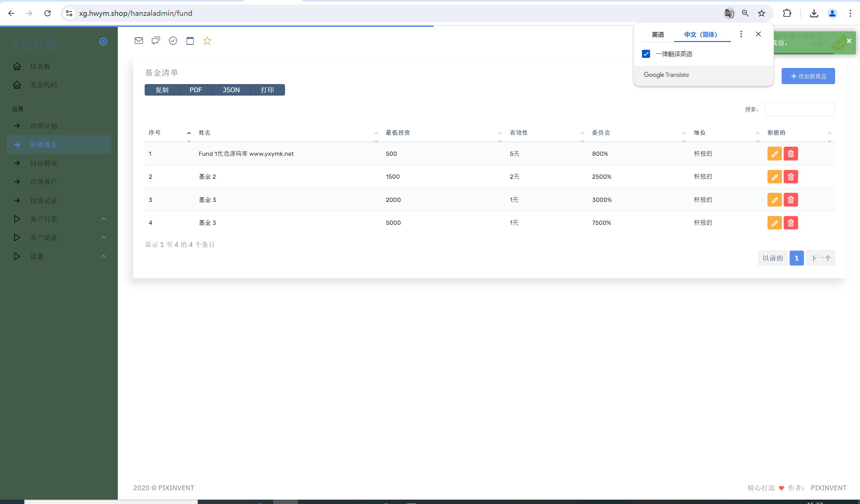Click the yellow star favorites icon
The image size is (860, 504).
tap(207, 41)
